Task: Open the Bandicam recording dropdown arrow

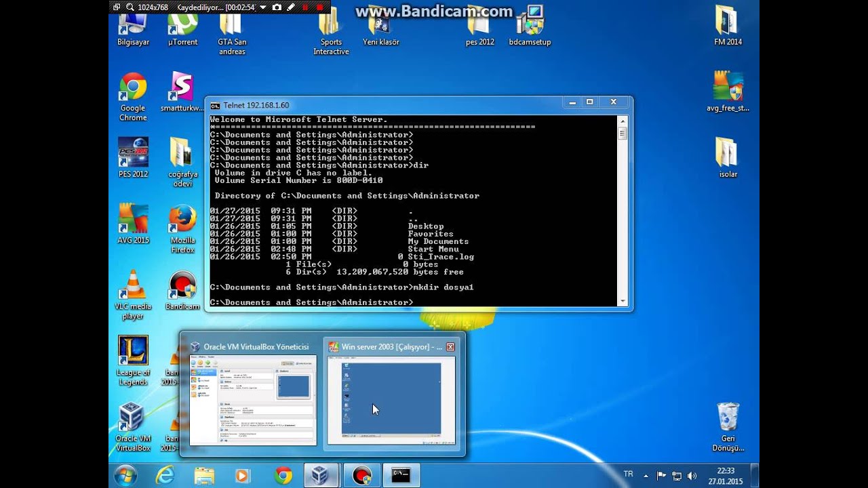Action: tap(263, 7)
